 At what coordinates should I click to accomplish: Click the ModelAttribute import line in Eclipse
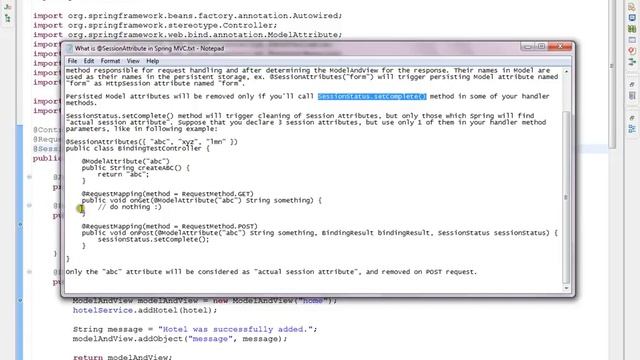coord(187,35)
